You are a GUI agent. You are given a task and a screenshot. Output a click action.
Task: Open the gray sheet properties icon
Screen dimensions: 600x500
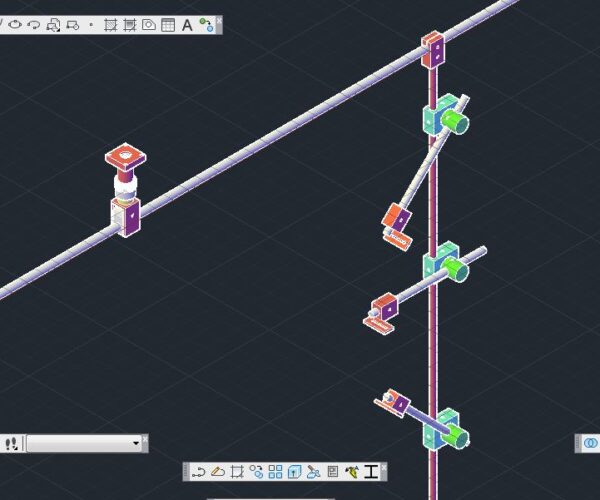click(333, 472)
